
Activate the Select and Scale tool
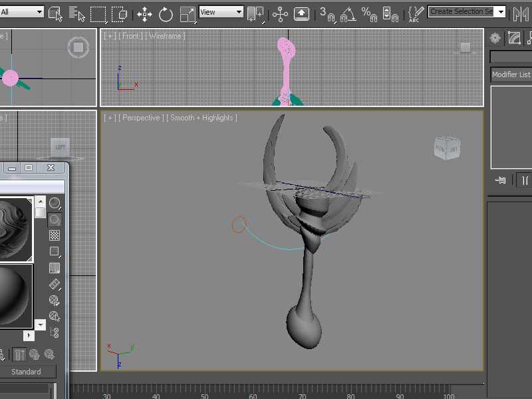[188, 14]
